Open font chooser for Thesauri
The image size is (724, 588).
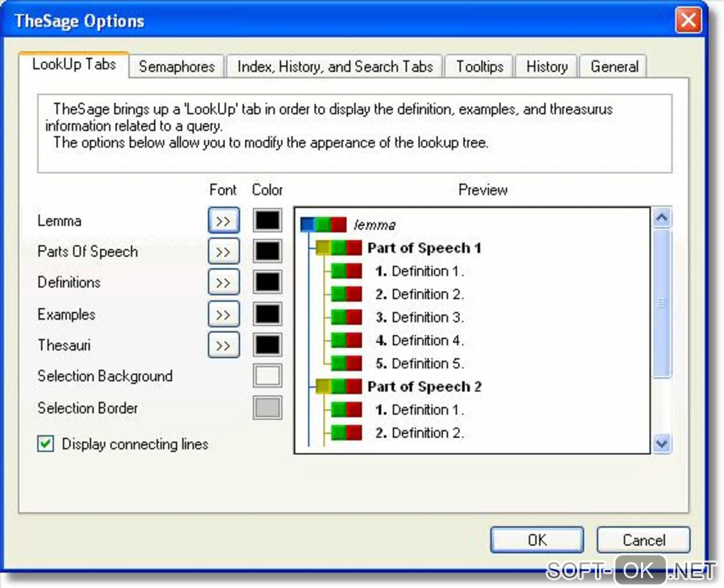tap(224, 345)
